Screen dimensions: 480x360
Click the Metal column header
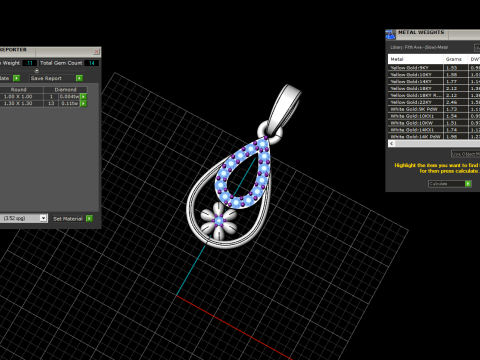point(415,59)
